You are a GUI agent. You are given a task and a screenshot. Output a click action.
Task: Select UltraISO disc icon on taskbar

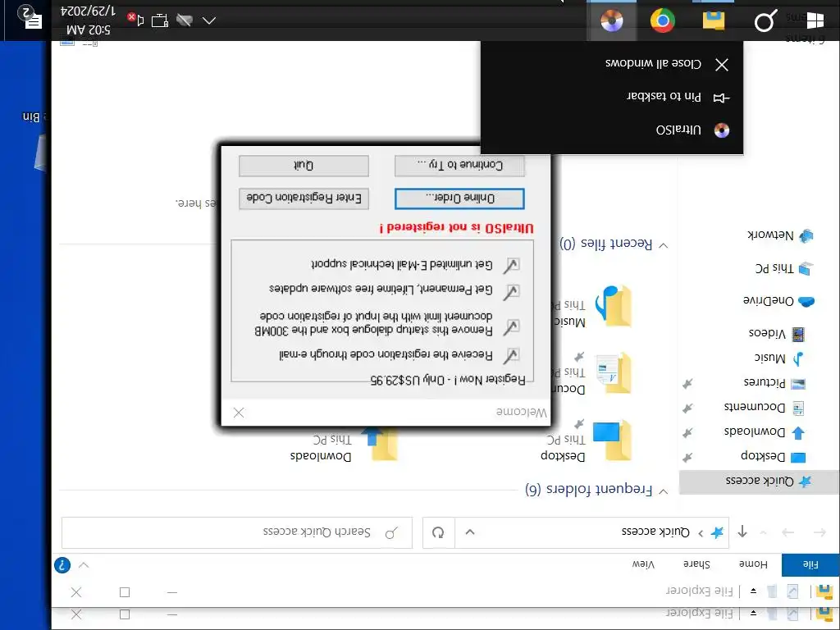pos(612,21)
